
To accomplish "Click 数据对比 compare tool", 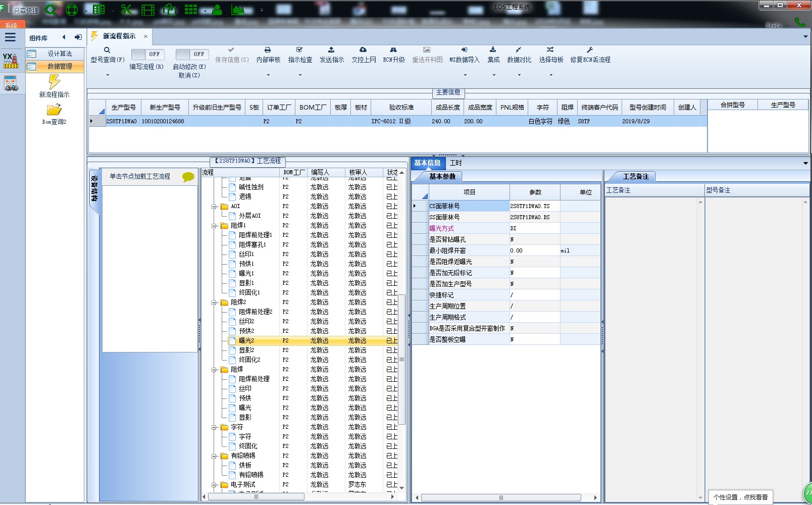I will [519, 55].
